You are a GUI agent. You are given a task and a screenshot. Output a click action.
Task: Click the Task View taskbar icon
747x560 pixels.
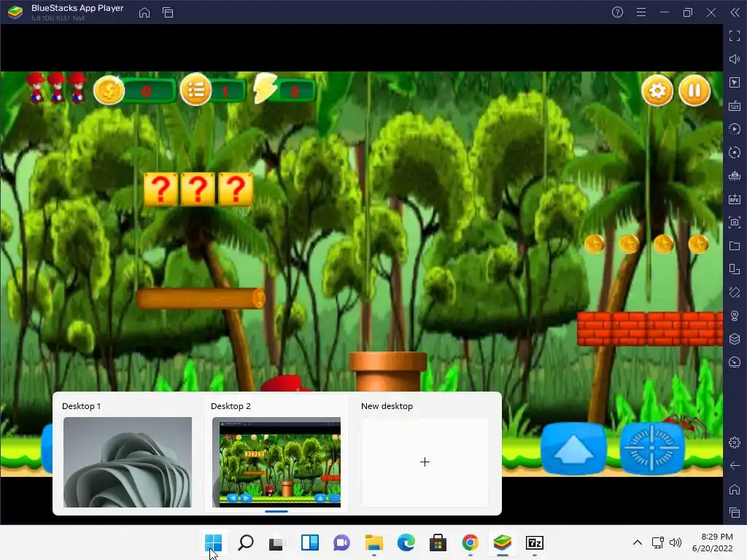(x=276, y=542)
